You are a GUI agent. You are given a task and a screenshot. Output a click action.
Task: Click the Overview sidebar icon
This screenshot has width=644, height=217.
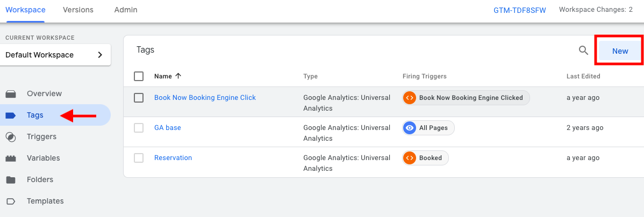click(11, 94)
